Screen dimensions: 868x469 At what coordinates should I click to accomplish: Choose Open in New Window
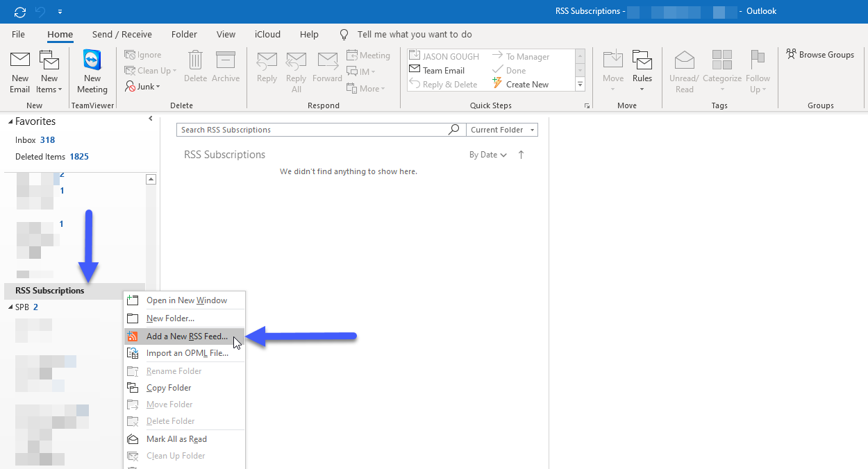click(x=184, y=300)
